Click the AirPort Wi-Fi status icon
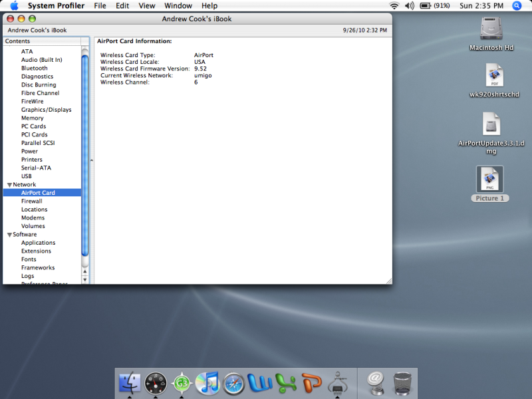 tap(394, 6)
